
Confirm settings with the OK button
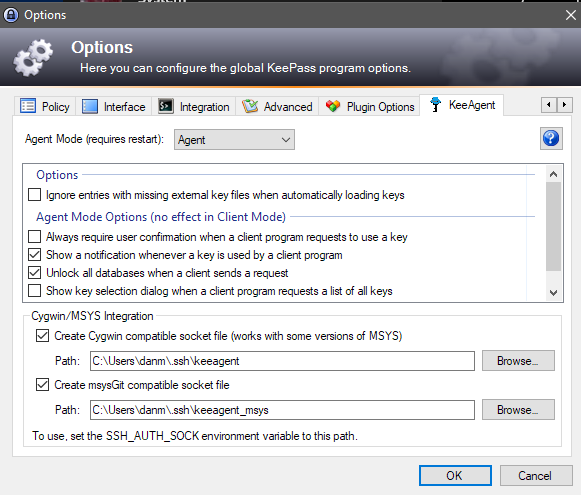click(x=455, y=475)
